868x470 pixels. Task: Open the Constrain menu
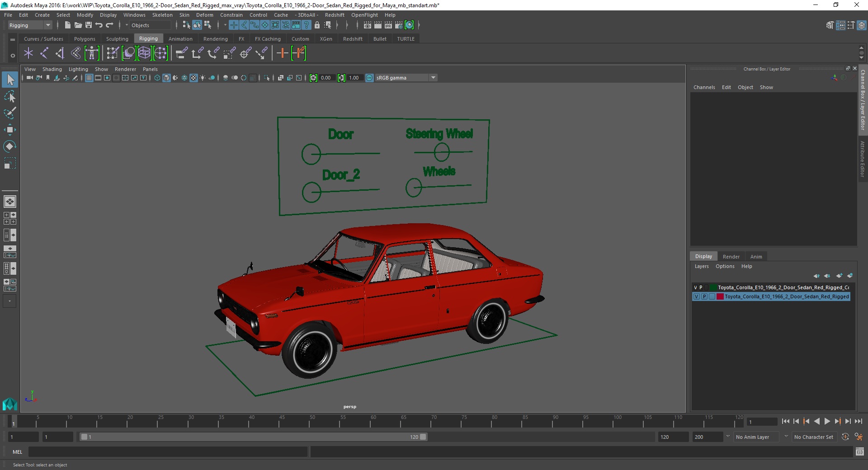[231, 15]
